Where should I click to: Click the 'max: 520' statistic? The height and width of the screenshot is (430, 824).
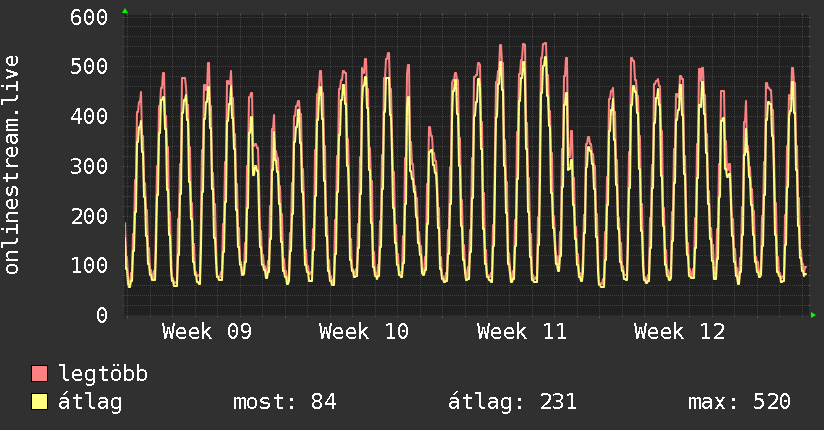[739, 402]
